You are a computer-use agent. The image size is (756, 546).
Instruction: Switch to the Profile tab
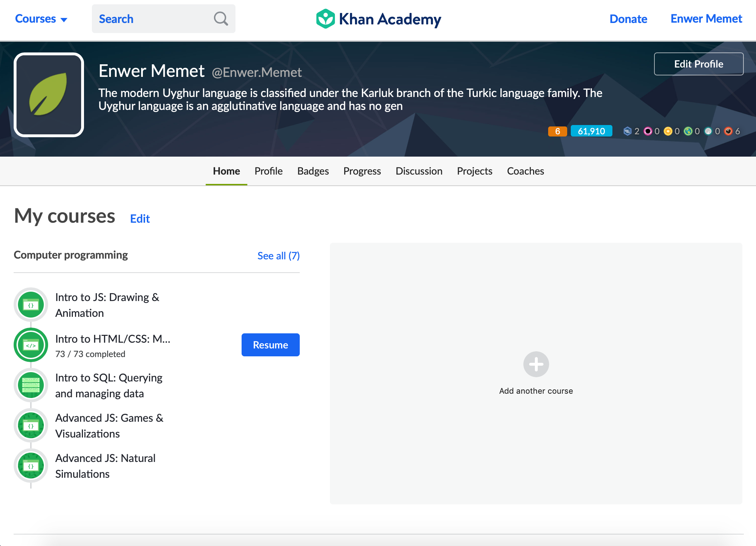[x=269, y=171]
